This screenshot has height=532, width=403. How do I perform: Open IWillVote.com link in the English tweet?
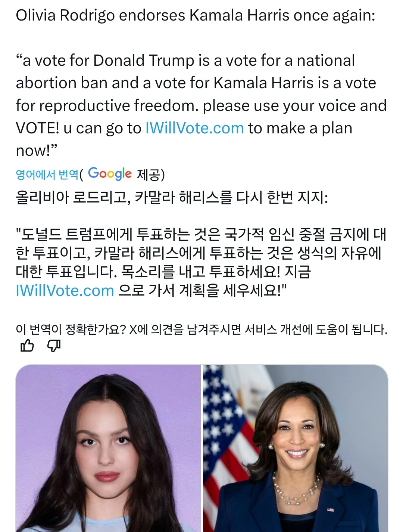point(194,128)
